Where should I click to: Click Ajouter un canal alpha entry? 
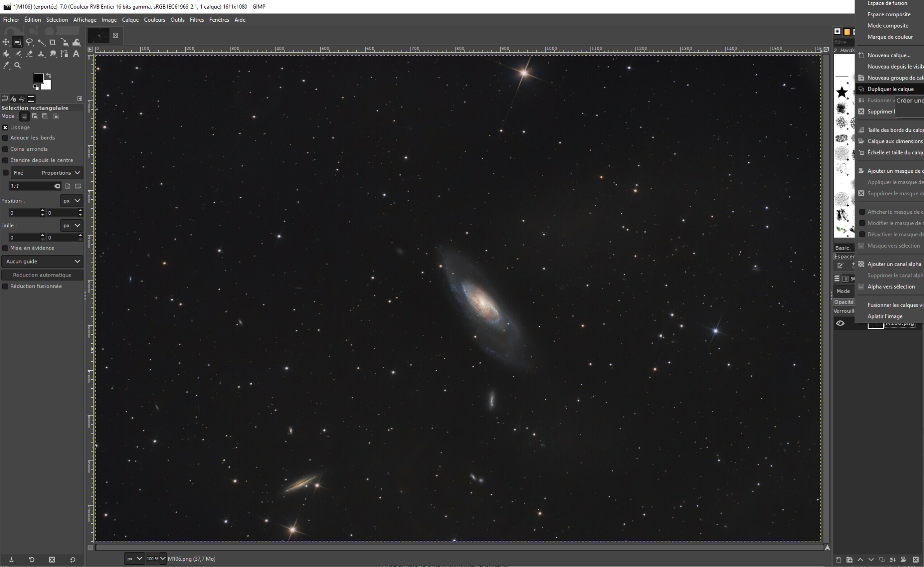click(x=890, y=264)
